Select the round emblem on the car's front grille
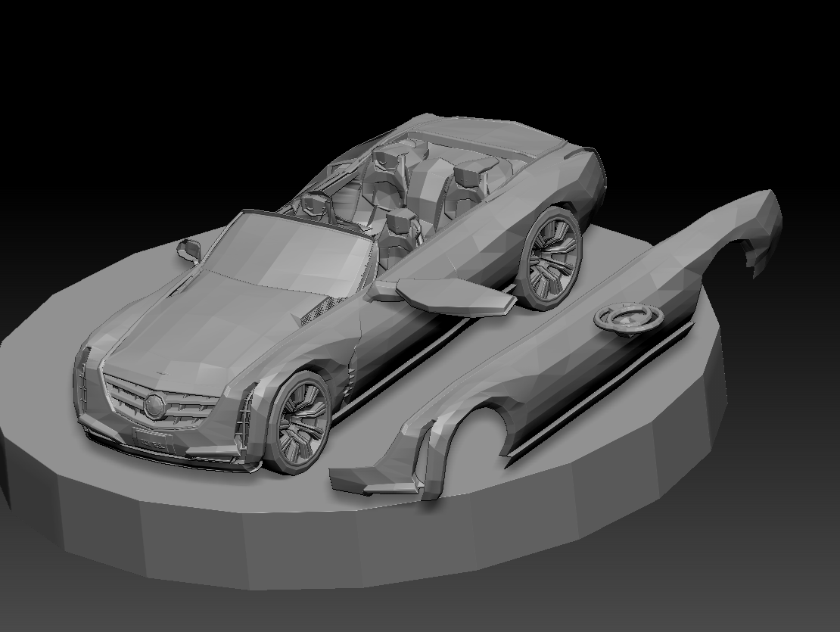This screenshot has height=632, width=840. coord(154,406)
